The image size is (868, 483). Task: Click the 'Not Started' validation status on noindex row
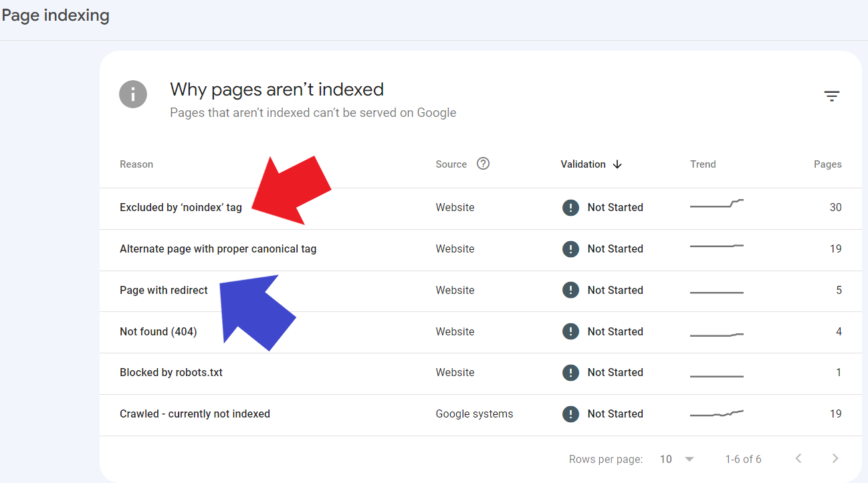point(615,207)
